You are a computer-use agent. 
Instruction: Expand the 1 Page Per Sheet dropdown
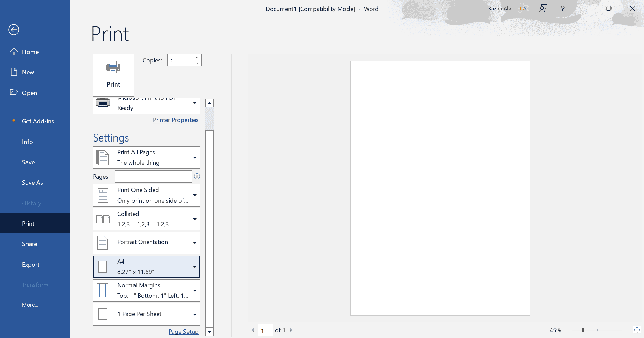coord(146,314)
